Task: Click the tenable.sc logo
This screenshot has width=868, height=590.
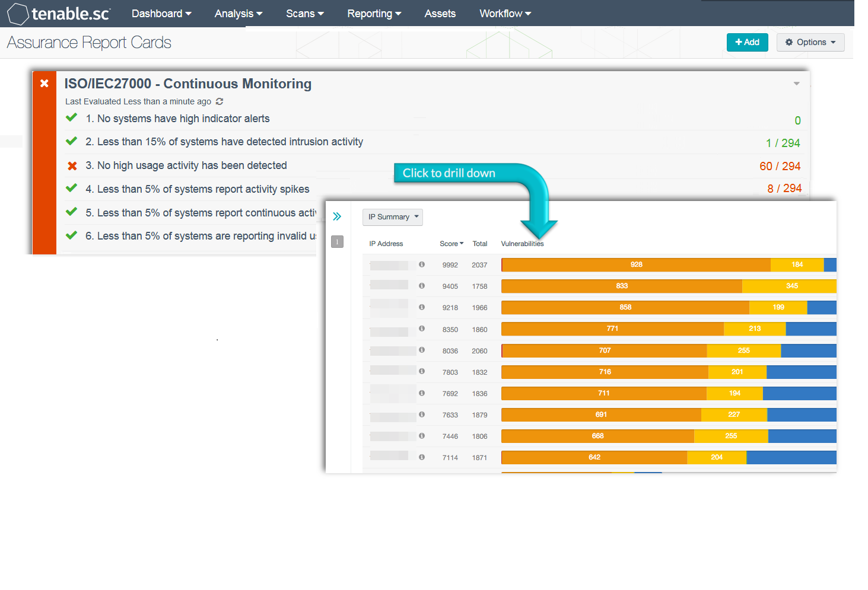Action: click(59, 13)
